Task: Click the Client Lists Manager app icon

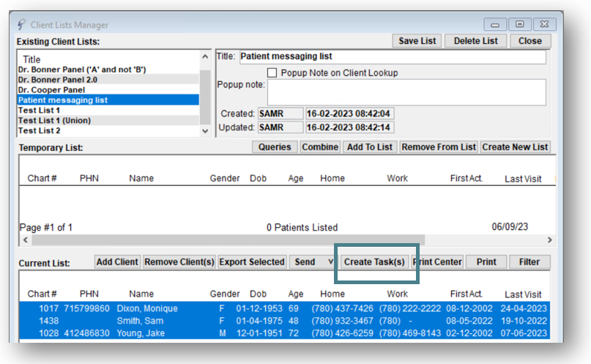Action: (21, 25)
